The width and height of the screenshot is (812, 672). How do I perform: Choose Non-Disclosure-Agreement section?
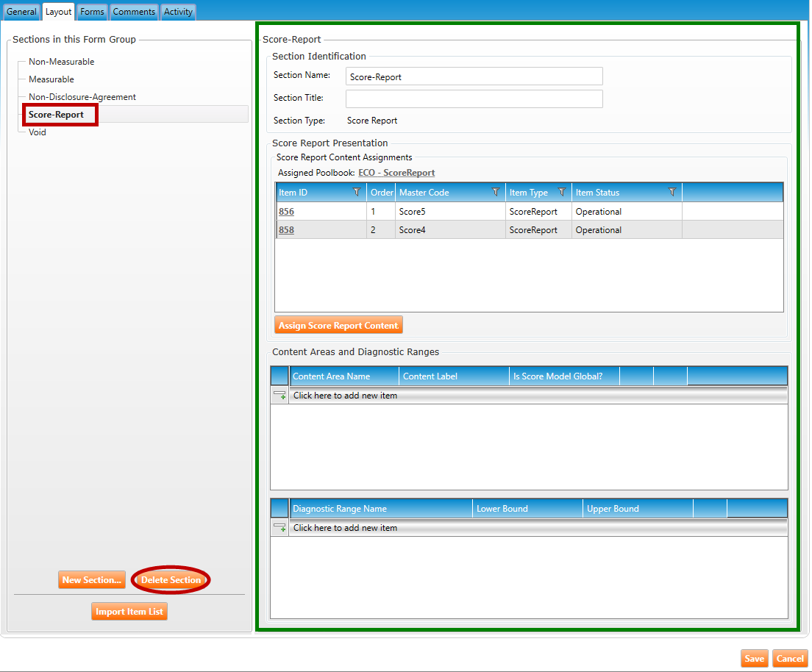click(x=82, y=97)
